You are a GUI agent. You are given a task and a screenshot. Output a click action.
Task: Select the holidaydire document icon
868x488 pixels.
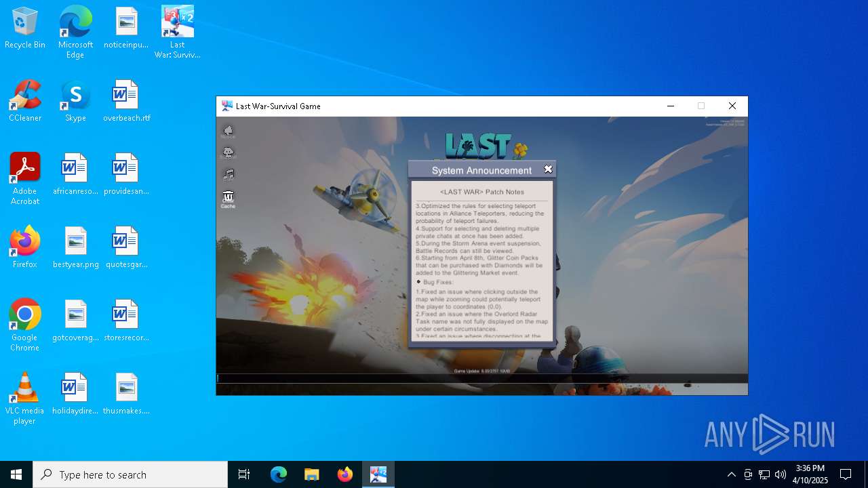click(x=75, y=394)
